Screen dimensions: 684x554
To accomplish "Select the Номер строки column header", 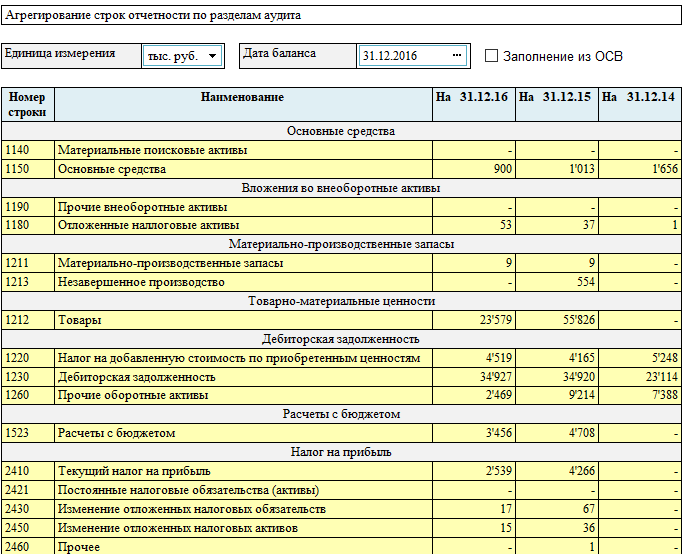I will point(27,105).
